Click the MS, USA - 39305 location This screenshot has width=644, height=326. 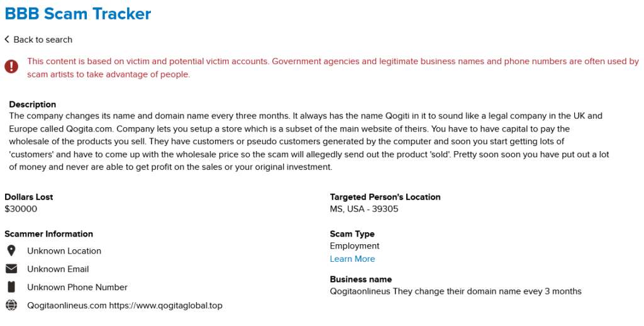[364, 209]
